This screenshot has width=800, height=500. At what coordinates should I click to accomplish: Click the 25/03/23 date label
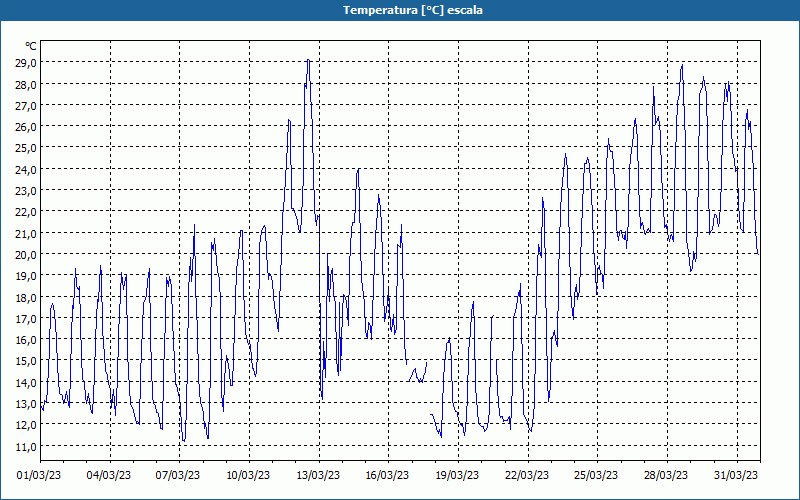(x=596, y=475)
